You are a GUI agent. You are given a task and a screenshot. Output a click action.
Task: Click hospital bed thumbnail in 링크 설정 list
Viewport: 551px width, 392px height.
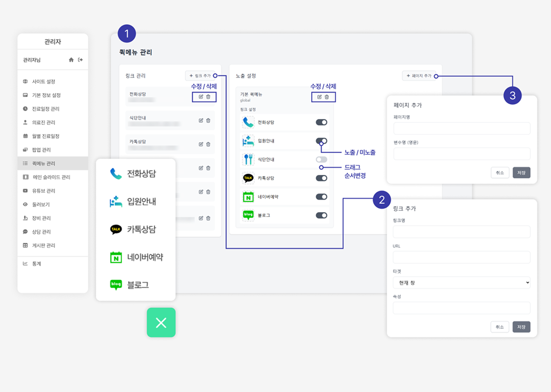tap(248, 141)
